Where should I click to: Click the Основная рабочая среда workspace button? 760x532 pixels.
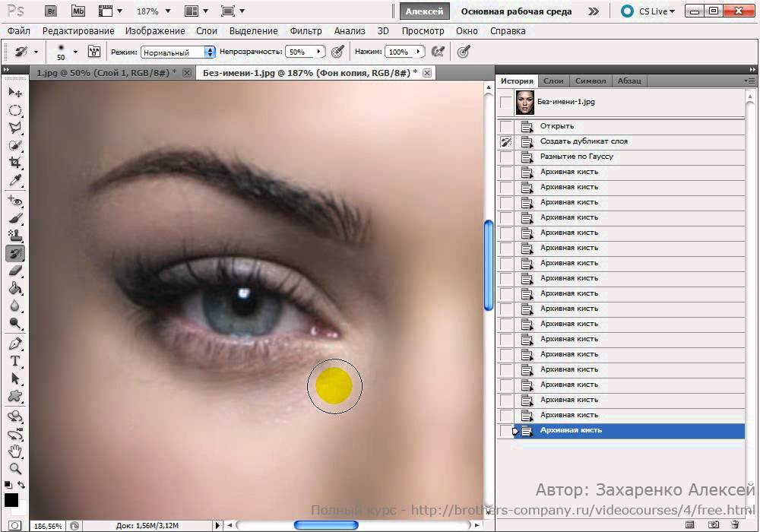pos(516,11)
